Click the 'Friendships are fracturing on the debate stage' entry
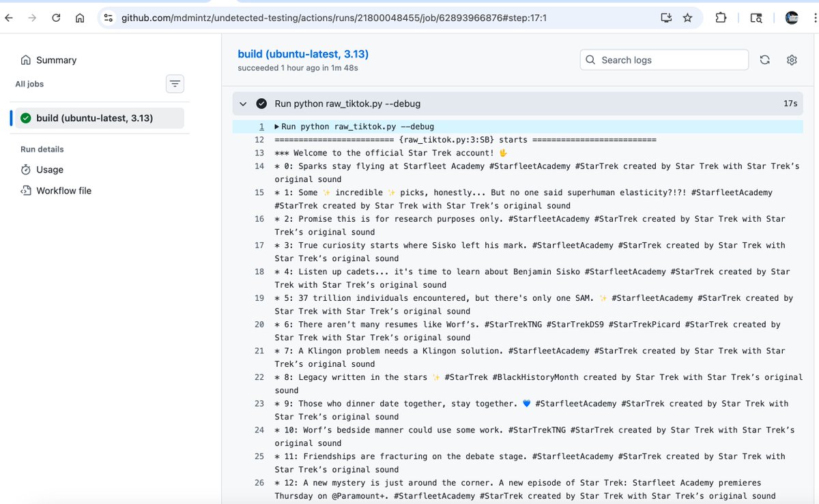 530,463
